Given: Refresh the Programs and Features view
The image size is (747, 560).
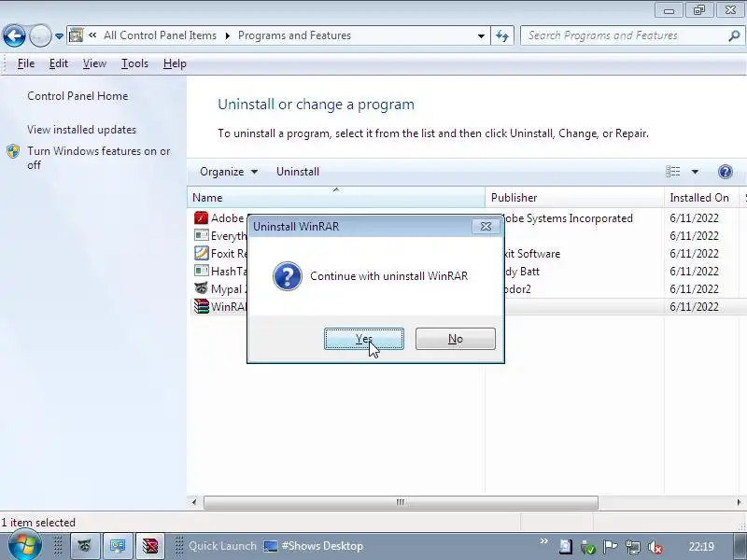Looking at the screenshot, I should [502, 35].
